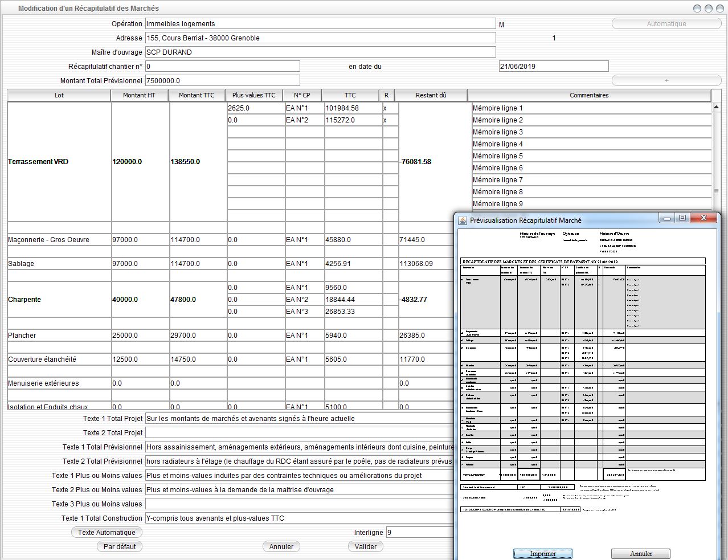The image size is (728, 560).
Task: Click the Lot column header
Action: [59, 95]
